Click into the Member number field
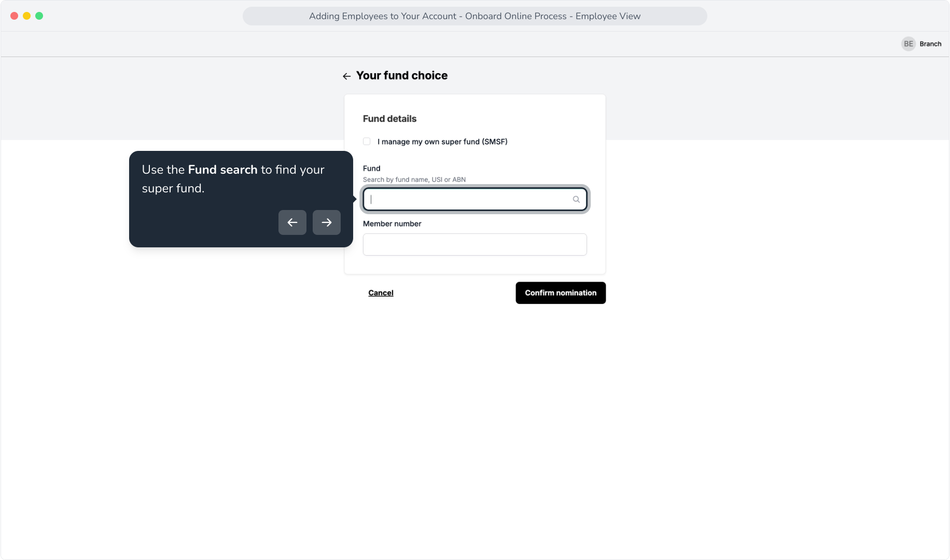 [475, 245]
